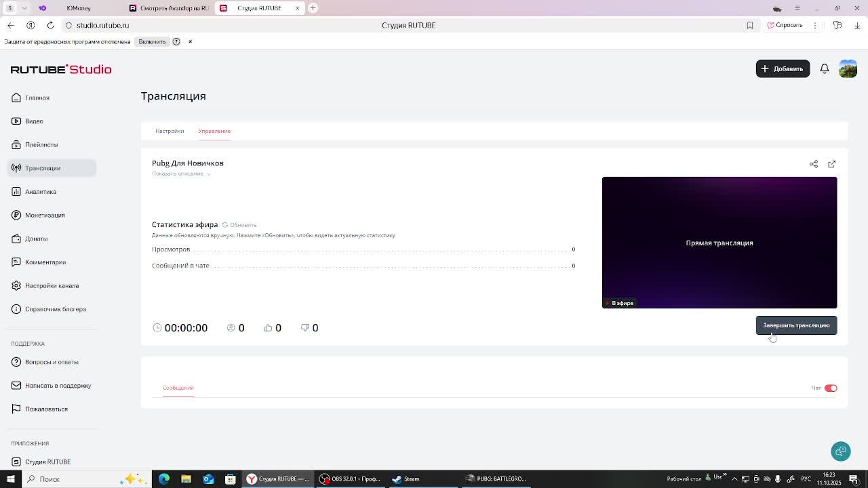Image resolution: width=868 pixels, height=488 pixels.
Task: Reload the page
Action: 50,25
